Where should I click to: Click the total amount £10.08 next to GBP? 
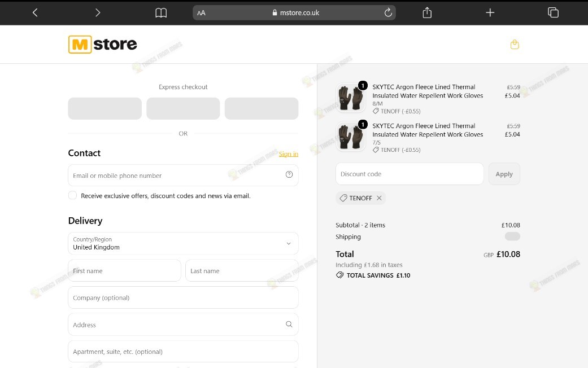click(508, 254)
